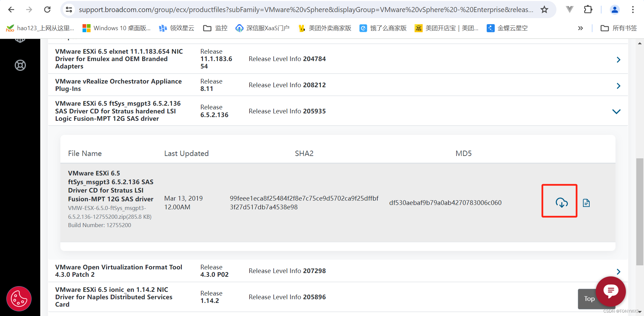Click Release Level Info 205896
Viewport: 644px width, 316px height.
287,297
